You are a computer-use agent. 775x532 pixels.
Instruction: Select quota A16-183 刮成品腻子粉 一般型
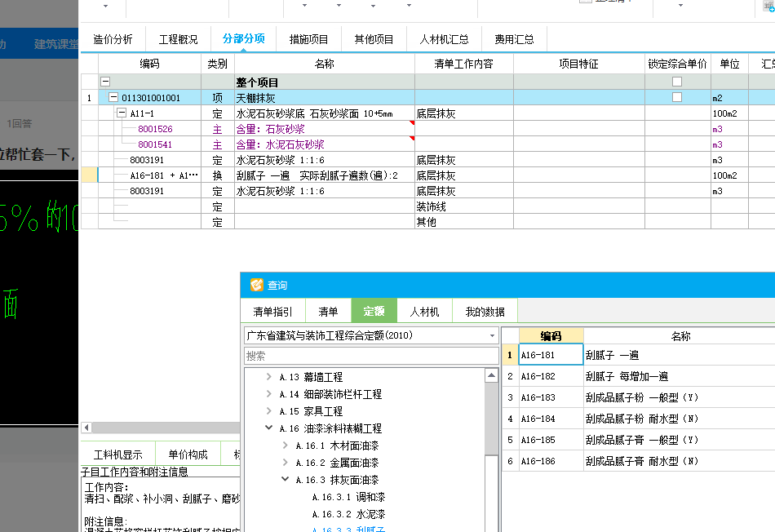[639, 397]
